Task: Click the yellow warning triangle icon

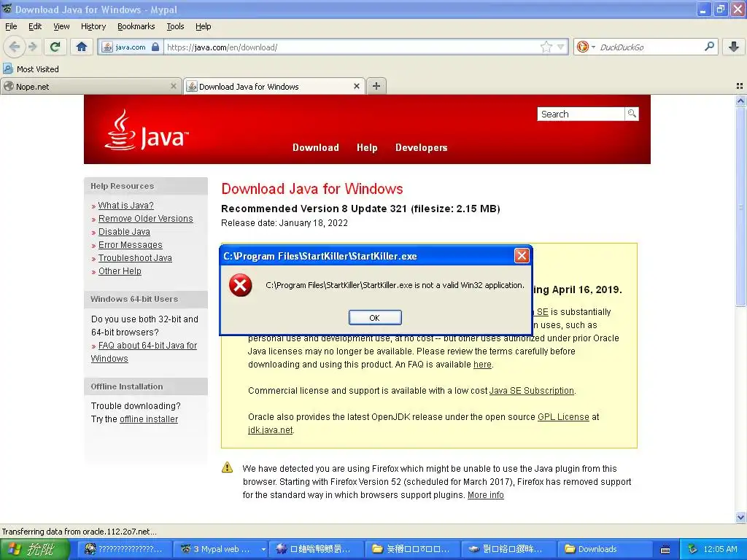Action: click(x=228, y=467)
